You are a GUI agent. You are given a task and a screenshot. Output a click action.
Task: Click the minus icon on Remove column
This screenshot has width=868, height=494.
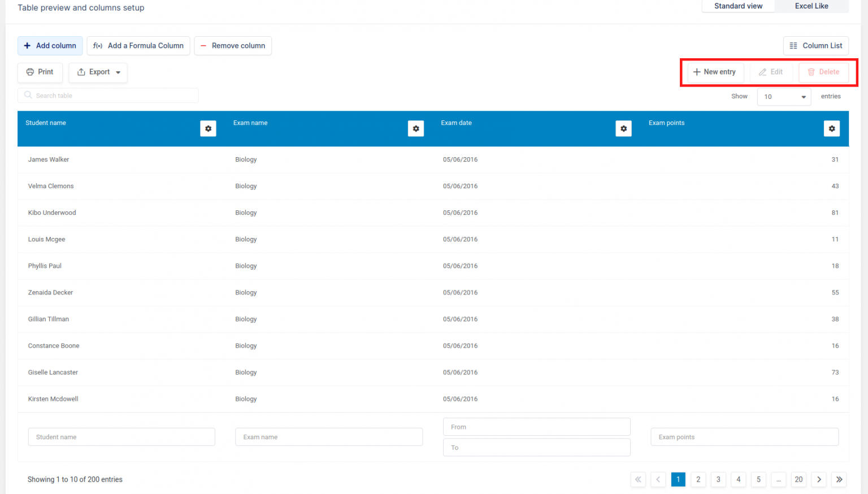203,46
